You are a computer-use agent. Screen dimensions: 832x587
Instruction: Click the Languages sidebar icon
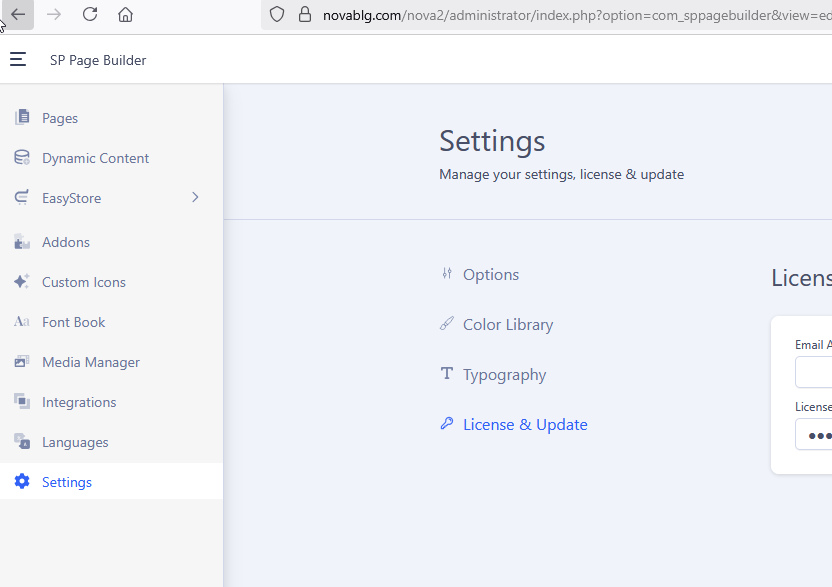[22, 442]
